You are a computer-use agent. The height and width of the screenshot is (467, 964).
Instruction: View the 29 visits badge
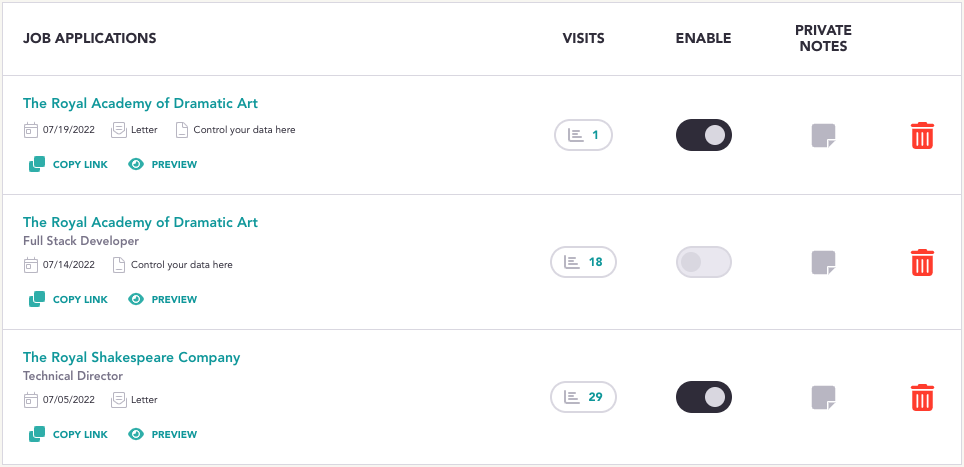tap(583, 397)
